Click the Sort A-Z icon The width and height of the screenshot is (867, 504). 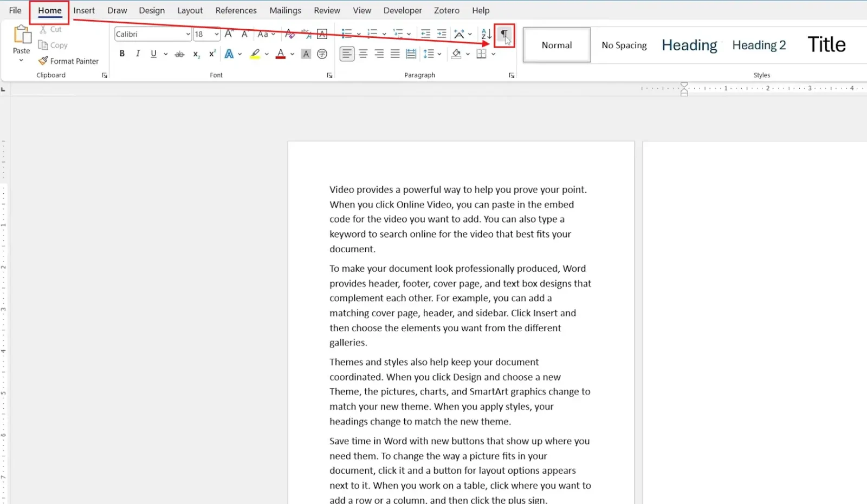(486, 34)
